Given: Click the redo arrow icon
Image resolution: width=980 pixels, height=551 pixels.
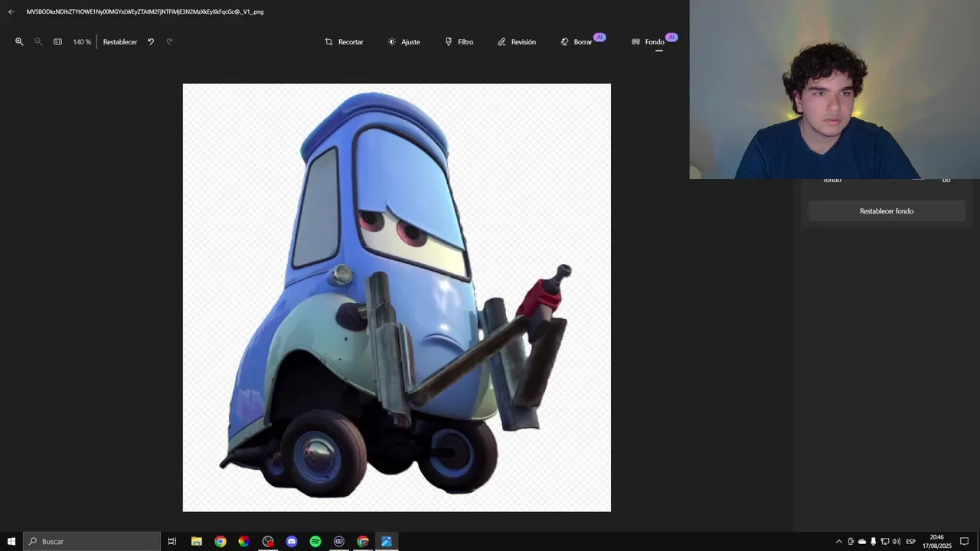Looking at the screenshot, I should tap(169, 41).
